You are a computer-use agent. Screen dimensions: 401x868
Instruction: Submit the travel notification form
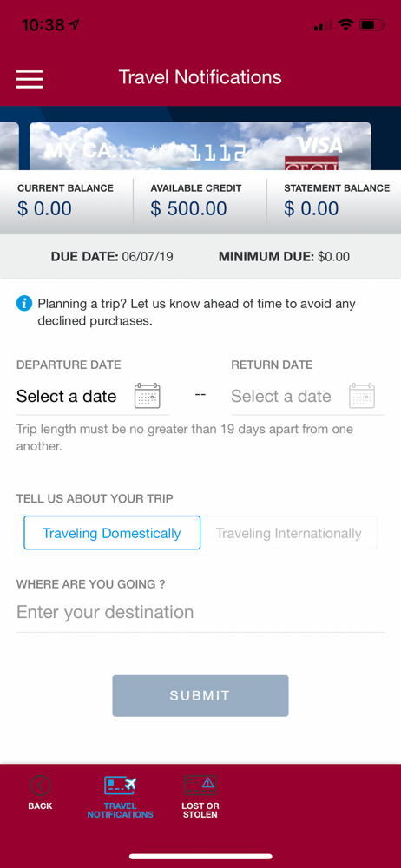[x=200, y=696]
